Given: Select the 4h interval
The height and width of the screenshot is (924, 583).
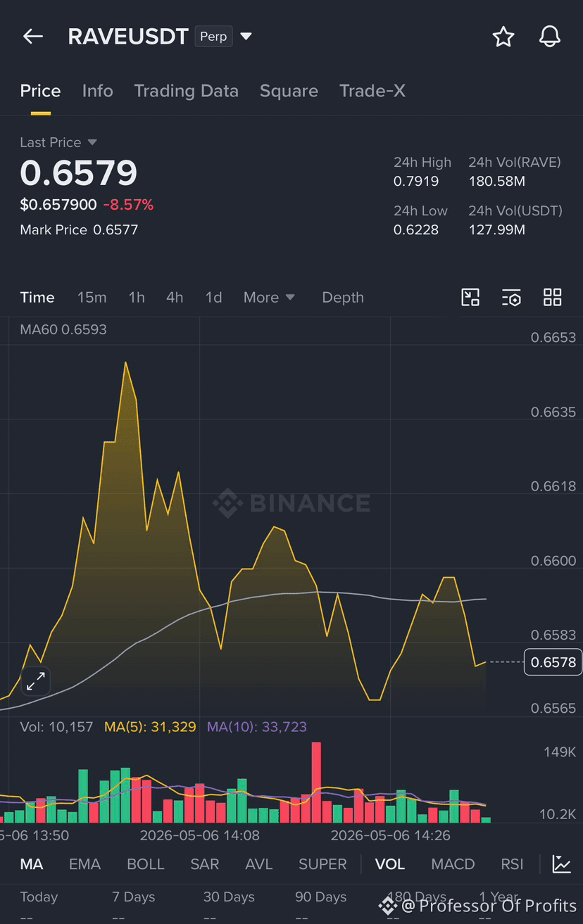Looking at the screenshot, I should coord(175,297).
